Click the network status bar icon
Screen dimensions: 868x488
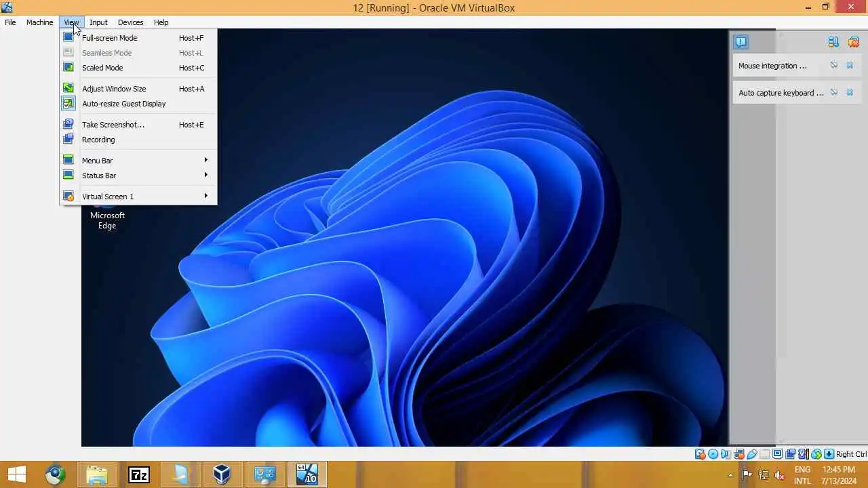pyautogui.click(x=738, y=454)
